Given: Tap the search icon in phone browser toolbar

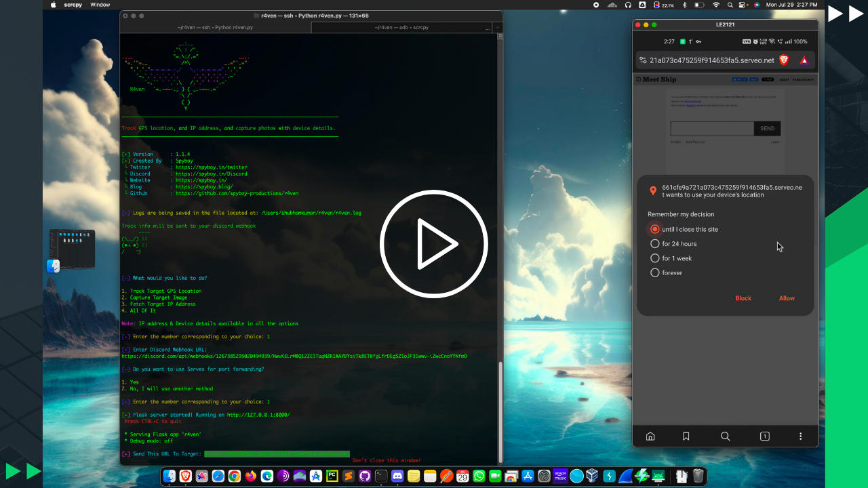Looking at the screenshot, I should [725, 436].
